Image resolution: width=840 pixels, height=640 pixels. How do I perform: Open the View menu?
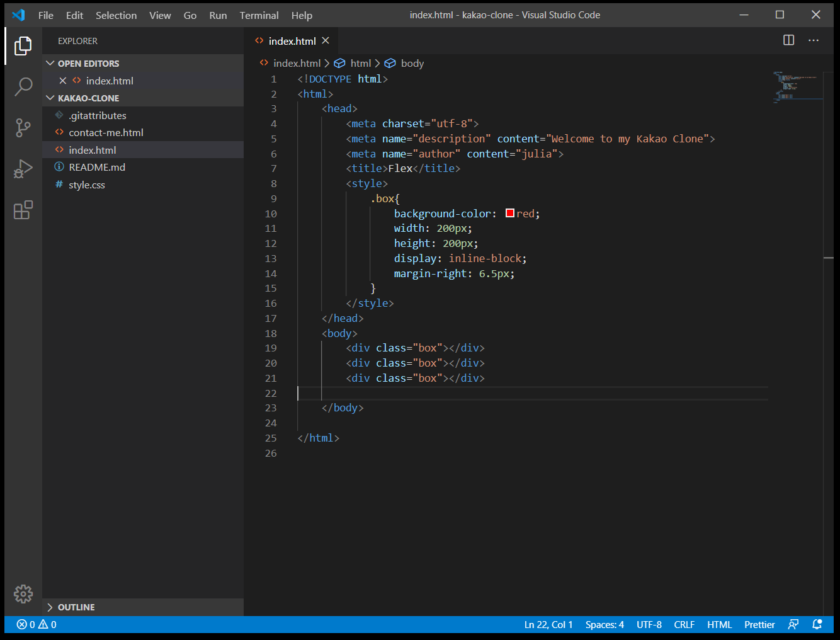(x=160, y=15)
